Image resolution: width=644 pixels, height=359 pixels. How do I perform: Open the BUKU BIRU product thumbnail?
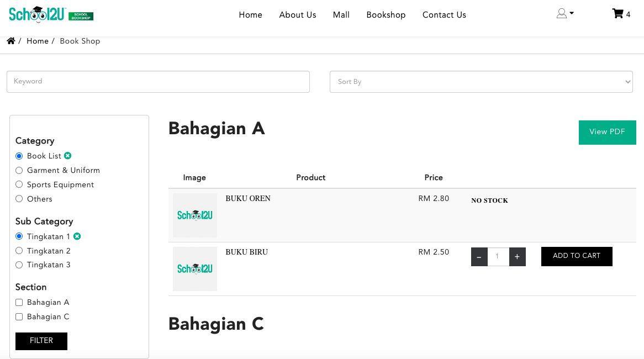(194, 268)
